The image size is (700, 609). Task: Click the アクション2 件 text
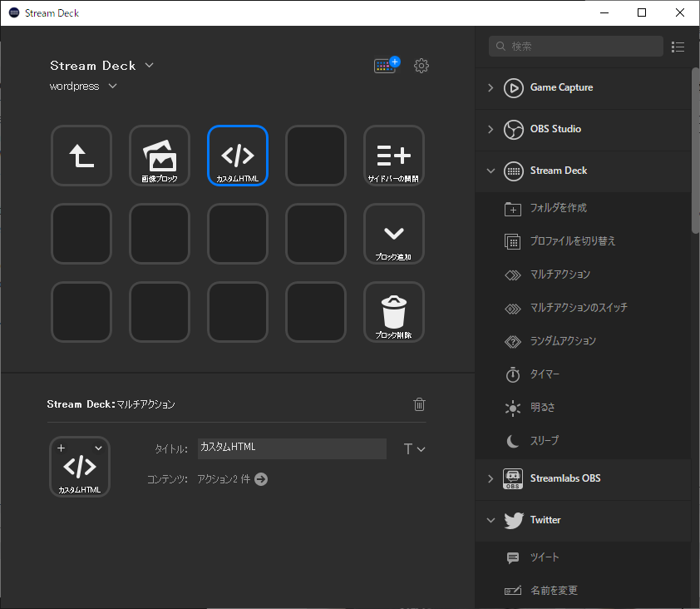224,479
